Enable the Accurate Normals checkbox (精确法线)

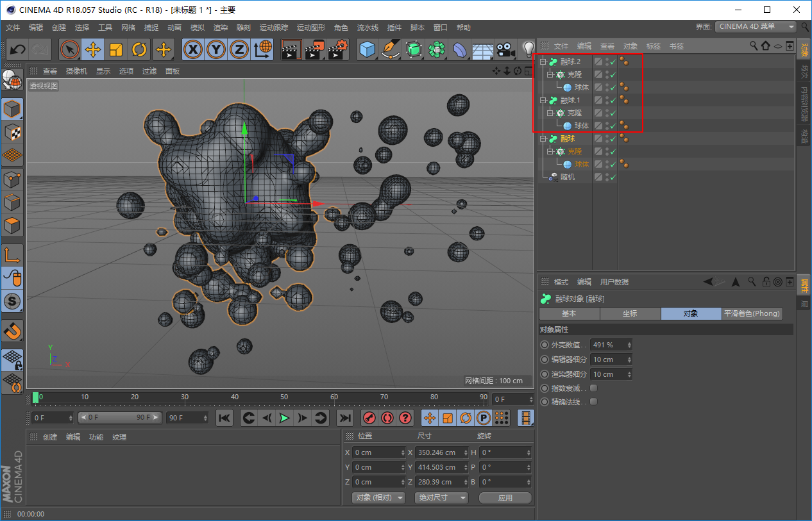[x=593, y=402]
